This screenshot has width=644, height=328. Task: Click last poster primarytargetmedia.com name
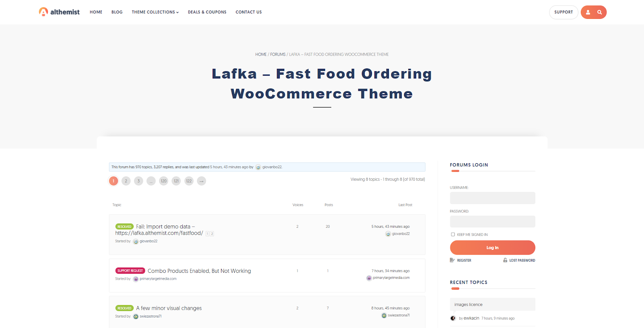click(391, 278)
